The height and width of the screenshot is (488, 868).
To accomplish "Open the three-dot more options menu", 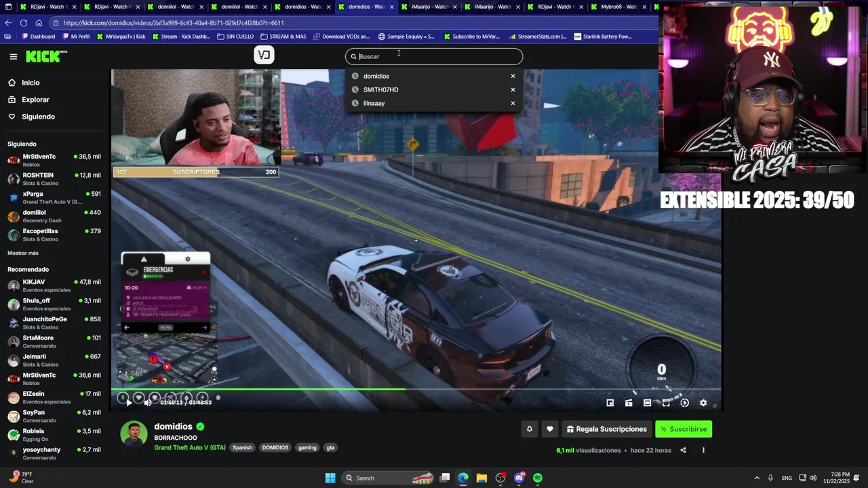I will (703, 450).
